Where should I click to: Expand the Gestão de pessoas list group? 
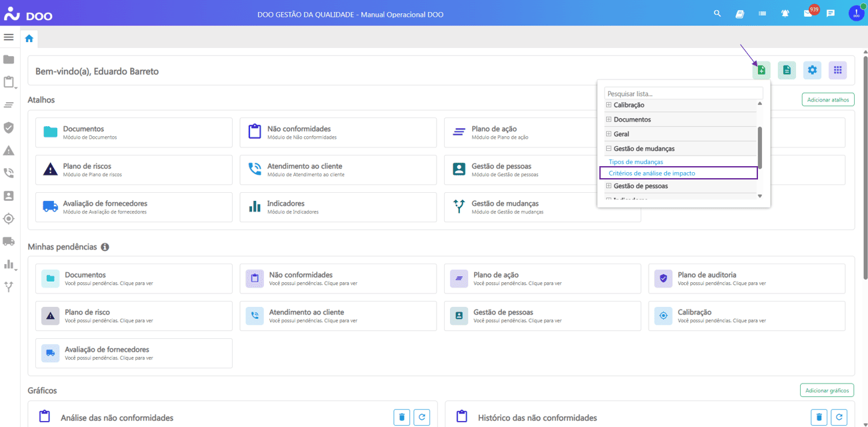pos(609,186)
